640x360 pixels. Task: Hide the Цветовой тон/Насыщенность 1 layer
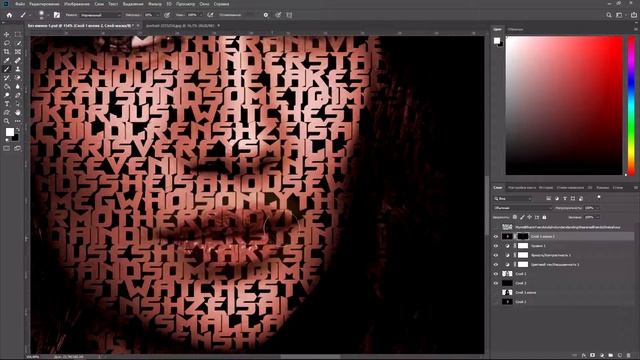tap(496, 264)
